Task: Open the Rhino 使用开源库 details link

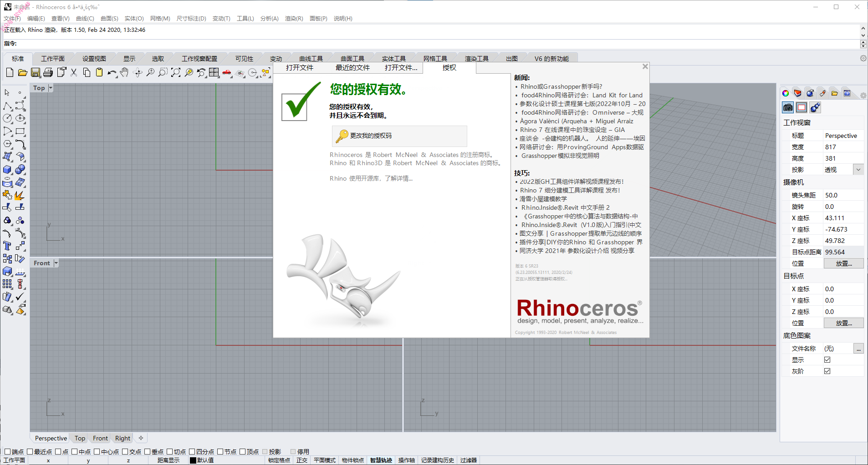Action: tap(371, 178)
